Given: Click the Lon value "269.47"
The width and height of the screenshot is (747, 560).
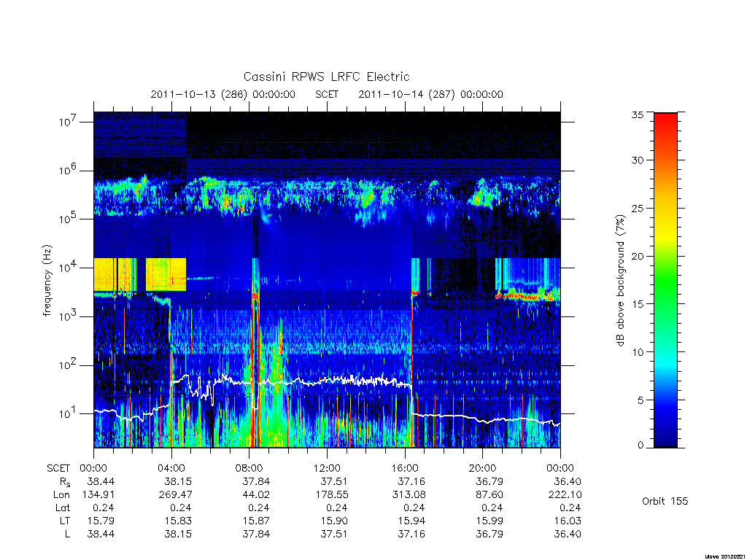Looking at the screenshot, I should tap(176, 495).
